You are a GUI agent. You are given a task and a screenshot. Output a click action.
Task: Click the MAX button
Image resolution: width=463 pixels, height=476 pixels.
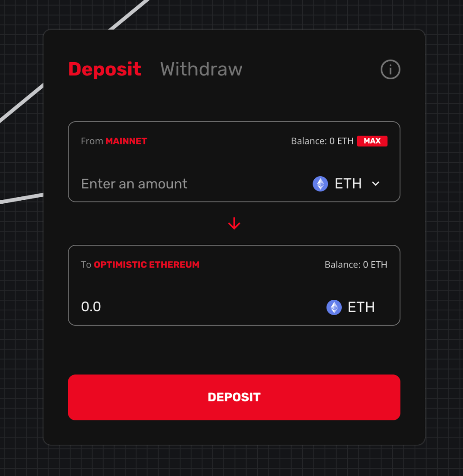click(x=372, y=141)
